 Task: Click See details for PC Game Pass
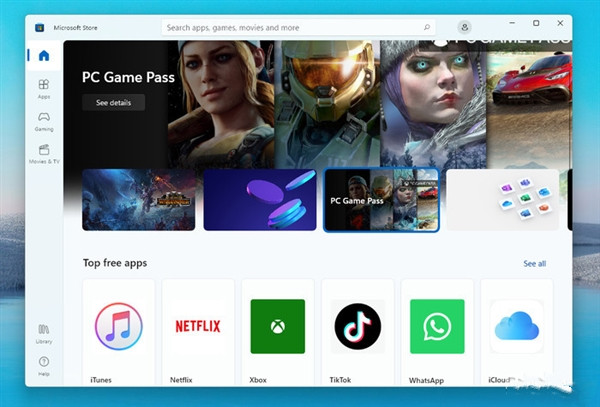click(113, 103)
